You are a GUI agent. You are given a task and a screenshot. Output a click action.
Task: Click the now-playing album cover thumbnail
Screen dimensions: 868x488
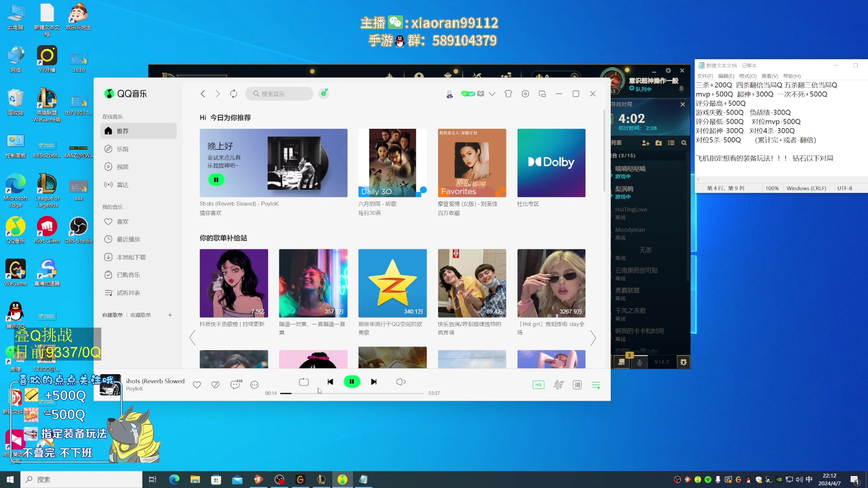tap(110, 385)
